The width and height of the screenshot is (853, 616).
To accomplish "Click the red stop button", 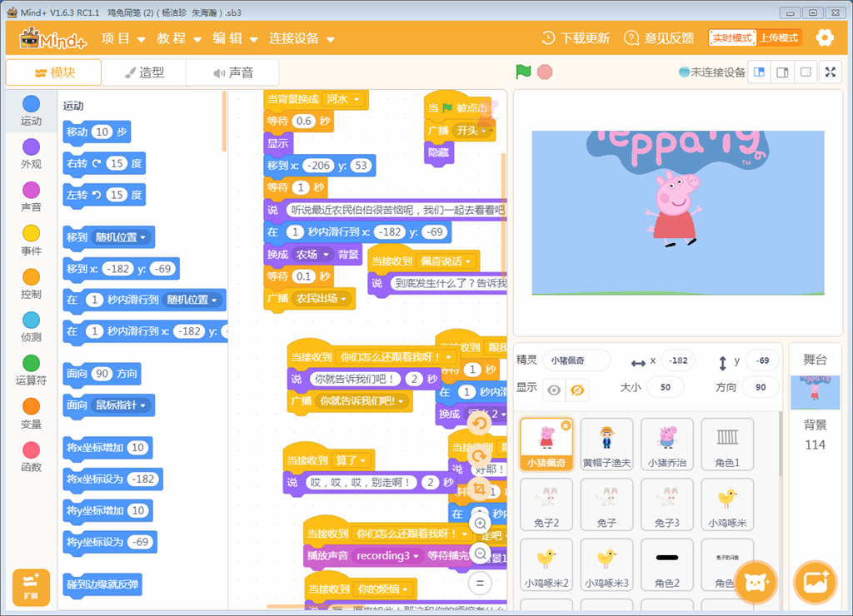I will click(545, 72).
